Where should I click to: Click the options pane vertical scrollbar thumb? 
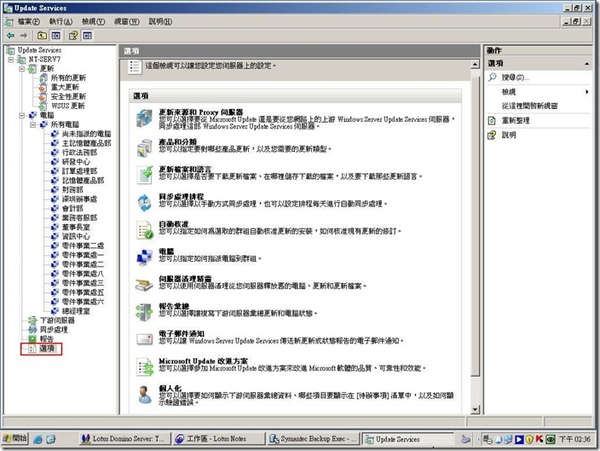475,226
